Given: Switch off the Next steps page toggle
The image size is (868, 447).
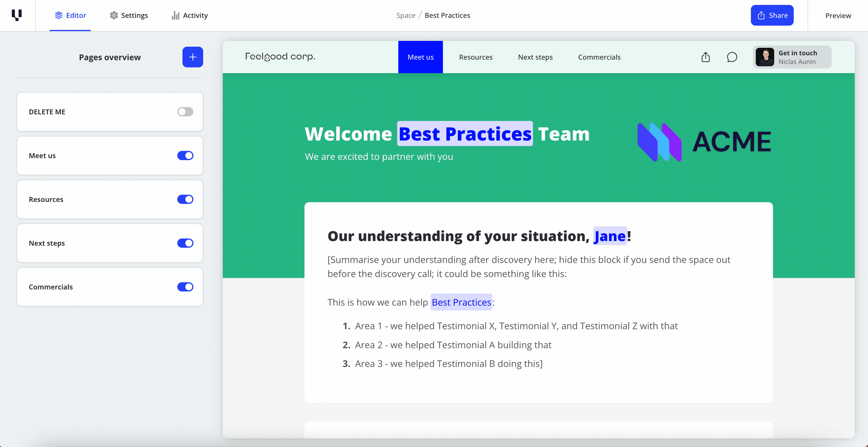Looking at the screenshot, I should point(185,243).
